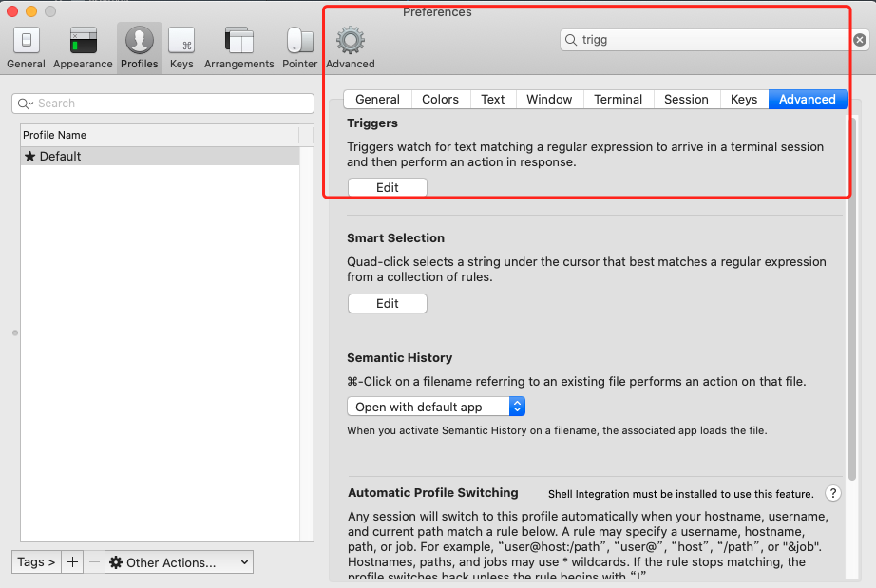Image resolution: width=876 pixels, height=588 pixels.
Task: Click the help question mark button
Action: click(833, 493)
